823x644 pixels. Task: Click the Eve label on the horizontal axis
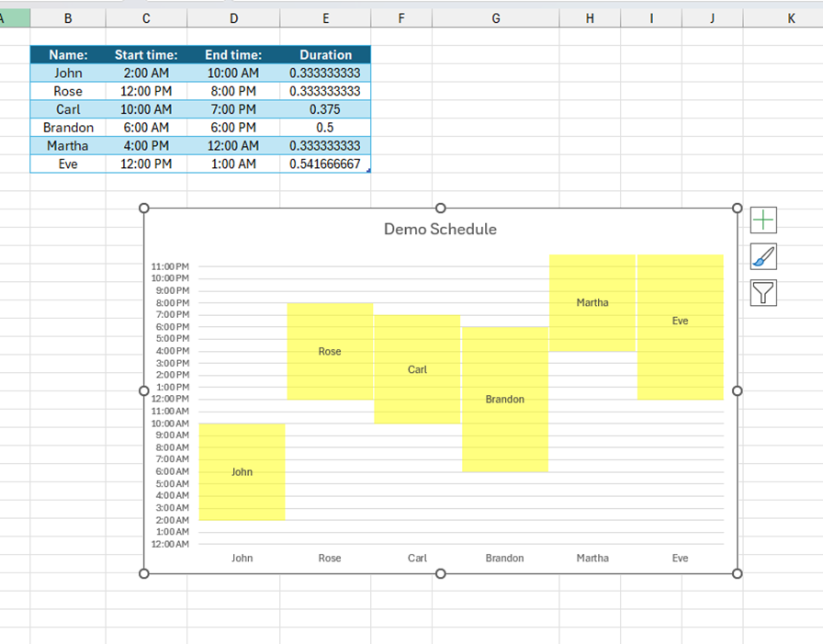pyautogui.click(x=680, y=558)
